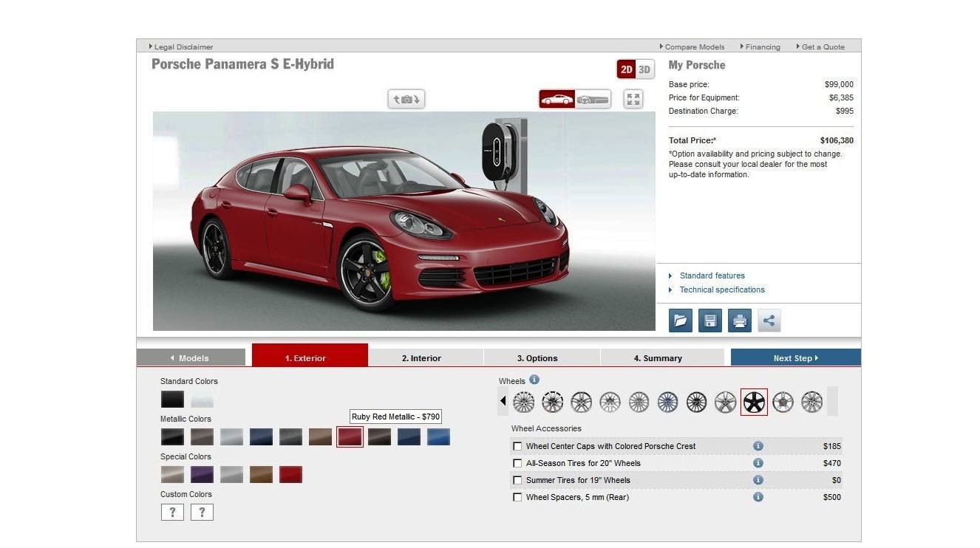Switch to the interior seat view icon
980x548 pixels.
593,99
